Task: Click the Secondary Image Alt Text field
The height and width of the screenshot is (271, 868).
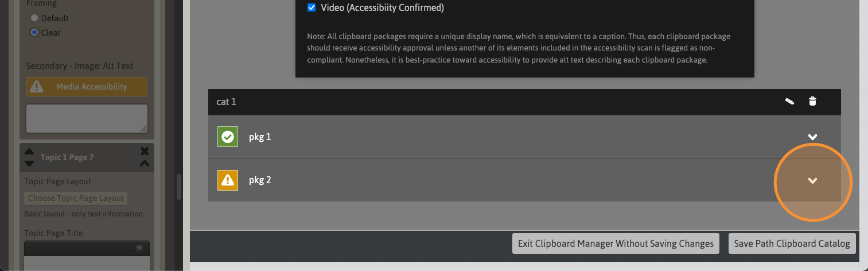Action: tap(87, 118)
